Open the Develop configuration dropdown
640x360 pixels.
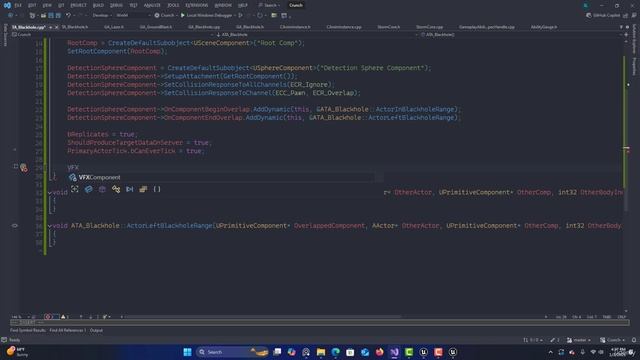pos(102,16)
